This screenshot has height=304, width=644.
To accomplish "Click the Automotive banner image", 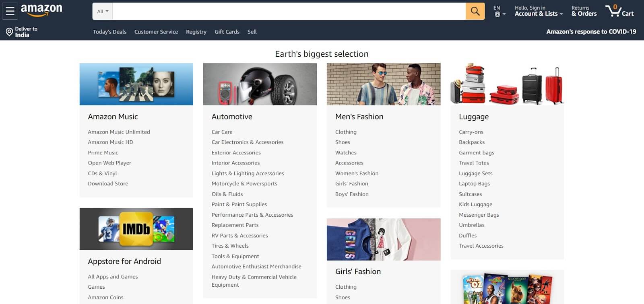I will pyautogui.click(x=260, y=84).
